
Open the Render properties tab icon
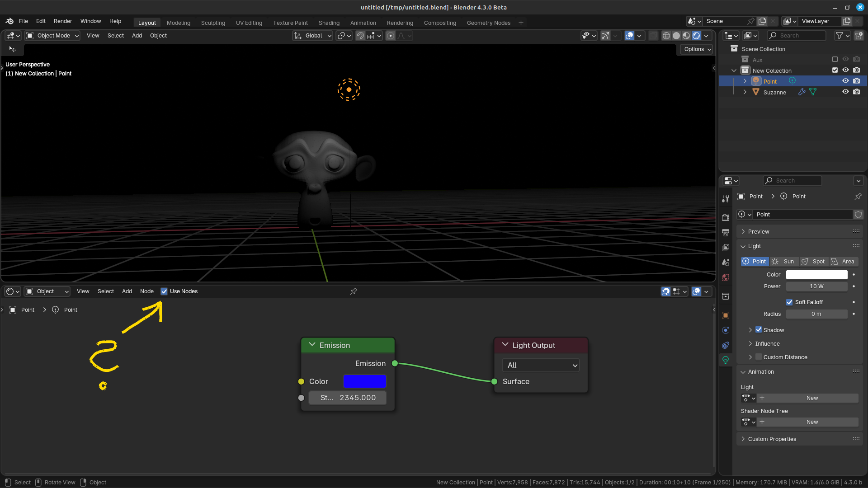point(726,217)
